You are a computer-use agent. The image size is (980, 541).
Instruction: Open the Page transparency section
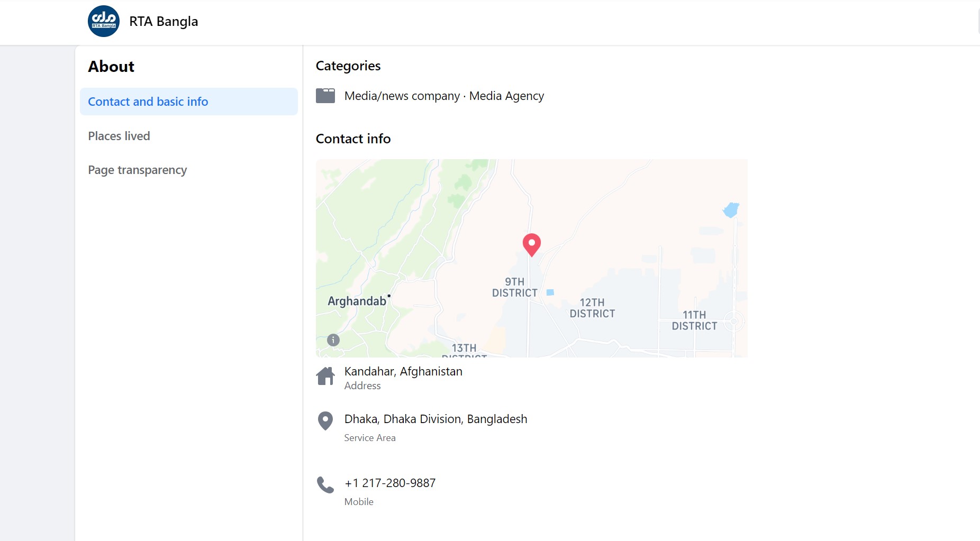point(138,170)
